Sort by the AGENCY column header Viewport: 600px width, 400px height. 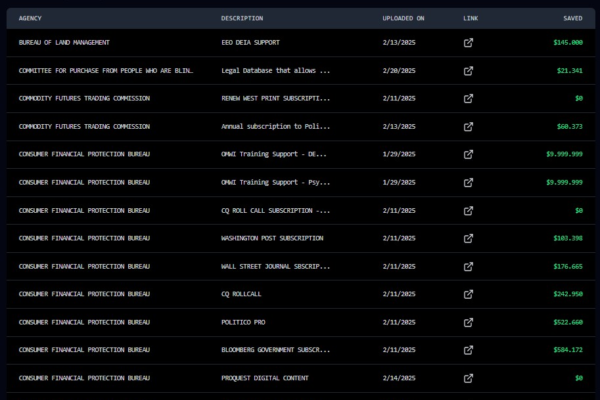coord(30,18)
